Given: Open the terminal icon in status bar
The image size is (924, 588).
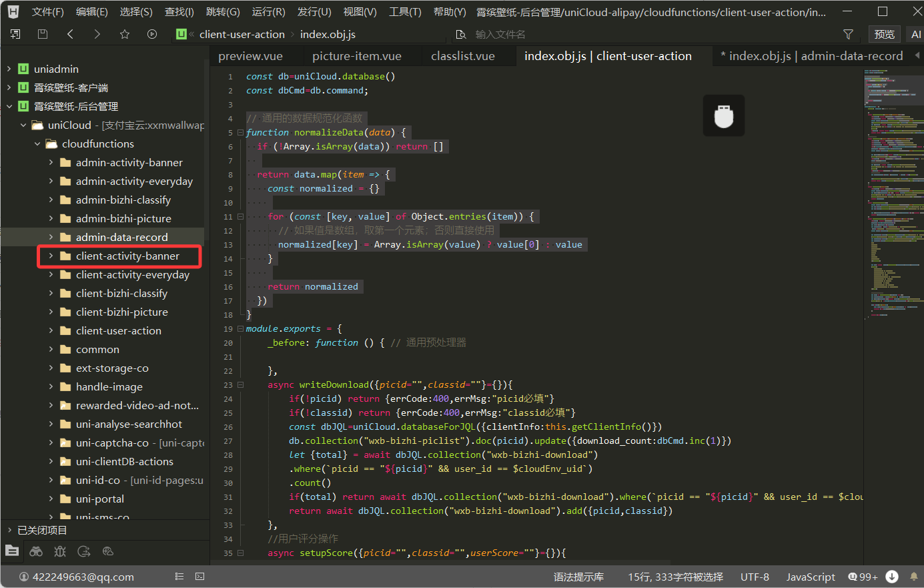Looking at the screenshot, I should tap(199, 577).
